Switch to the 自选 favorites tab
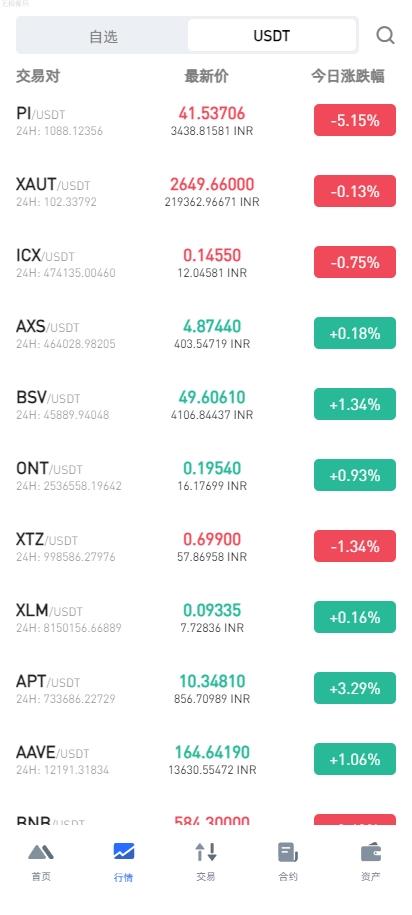 pos(103,36)
